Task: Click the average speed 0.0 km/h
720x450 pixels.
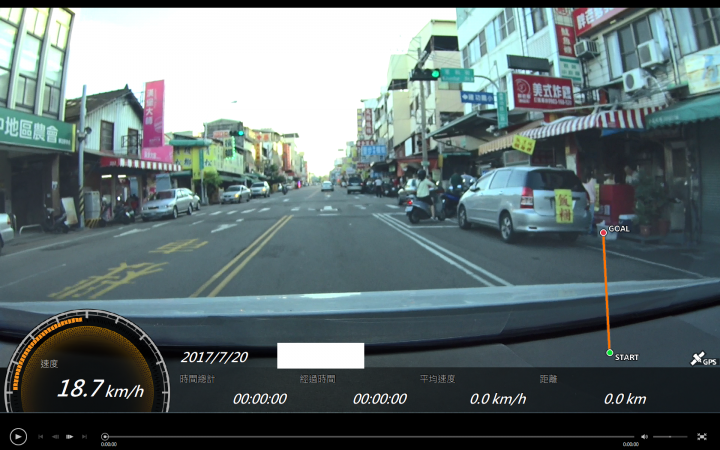Action: point(498,399)
